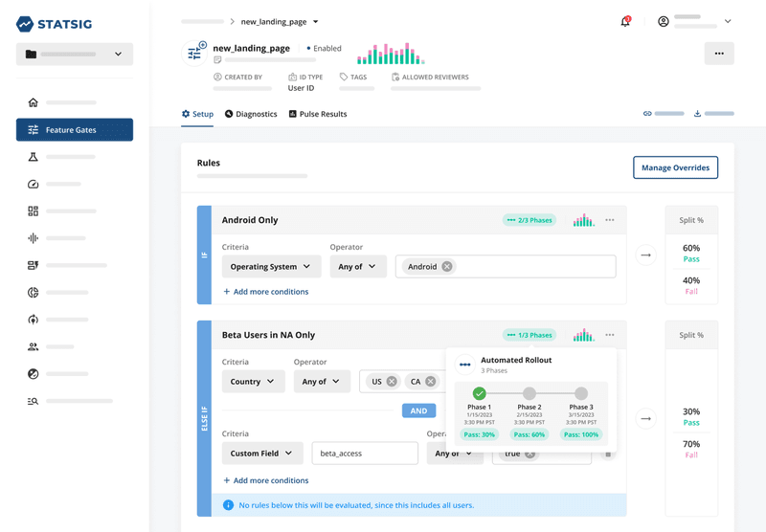766x532 pixels.
Task: Click the arrow beside the 60% pass split
Action: point(645,255)
